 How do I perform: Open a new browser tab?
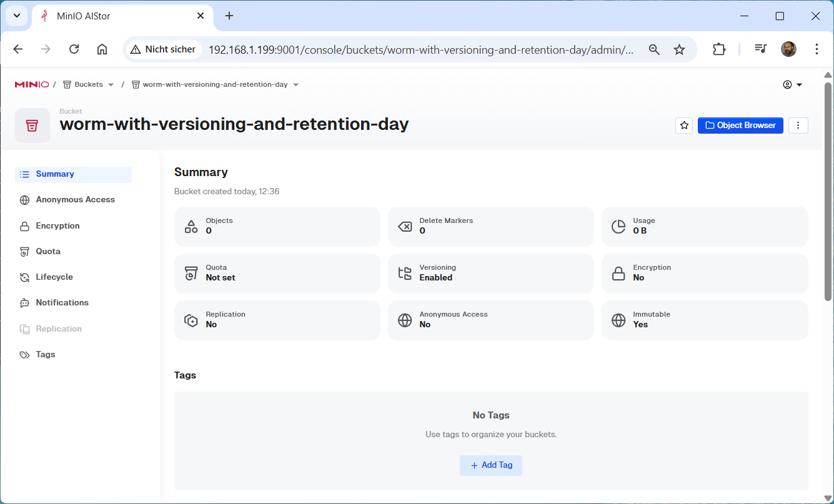click(229, 16)
